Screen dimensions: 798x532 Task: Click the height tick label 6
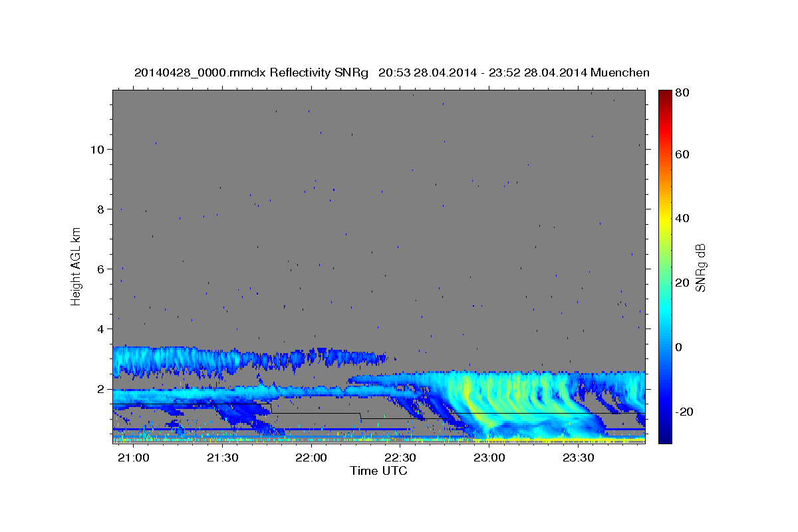101,269
